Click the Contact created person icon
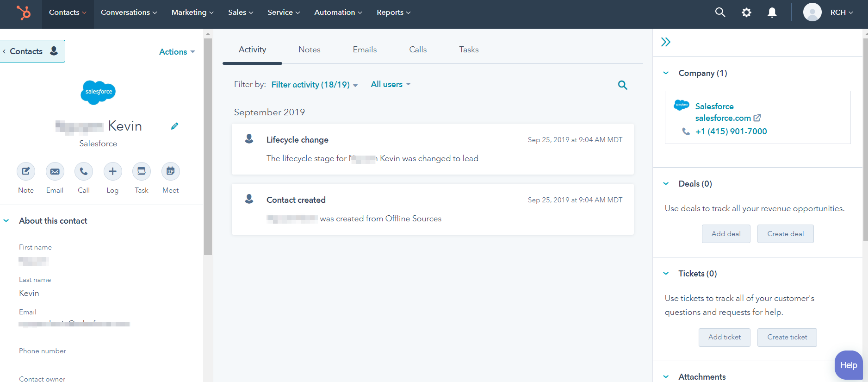 249,199
